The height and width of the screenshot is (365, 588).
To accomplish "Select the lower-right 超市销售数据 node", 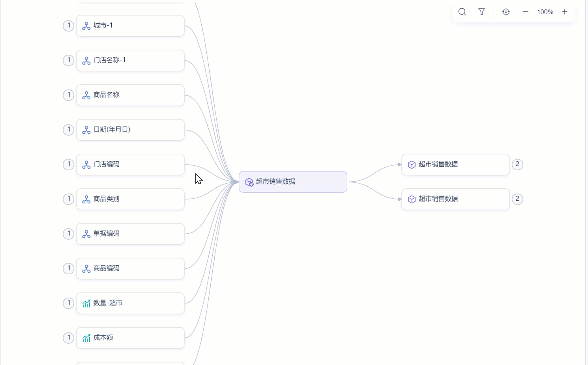I will point(455,199).
